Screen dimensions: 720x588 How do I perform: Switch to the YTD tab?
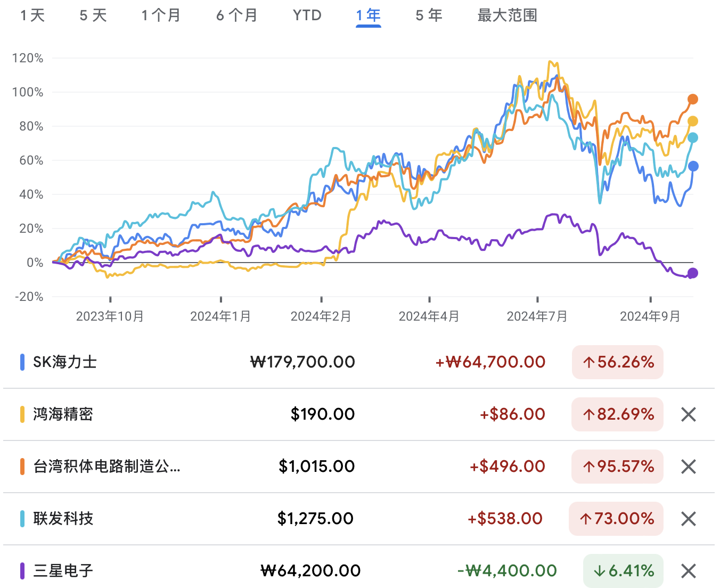pos(307,15)
